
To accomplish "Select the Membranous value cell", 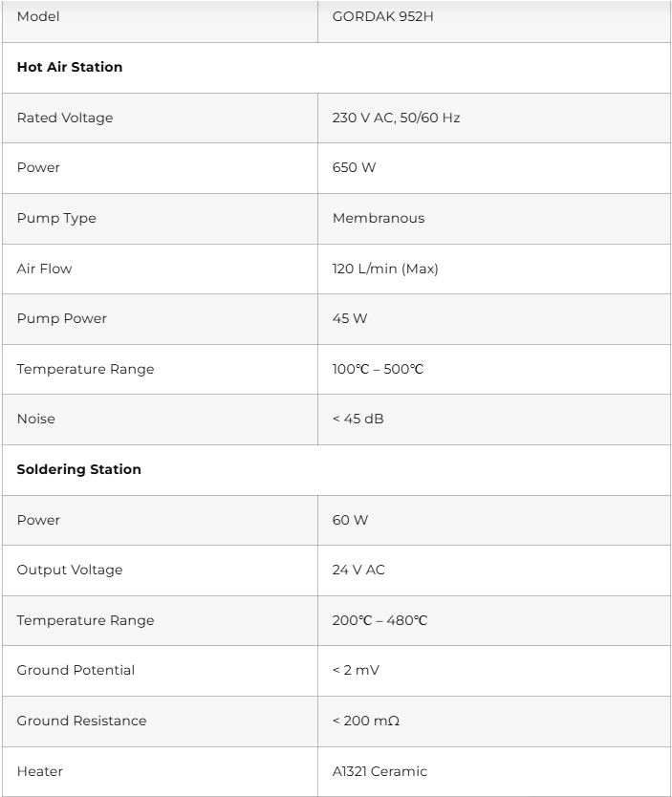I will (x=379, y=219).
